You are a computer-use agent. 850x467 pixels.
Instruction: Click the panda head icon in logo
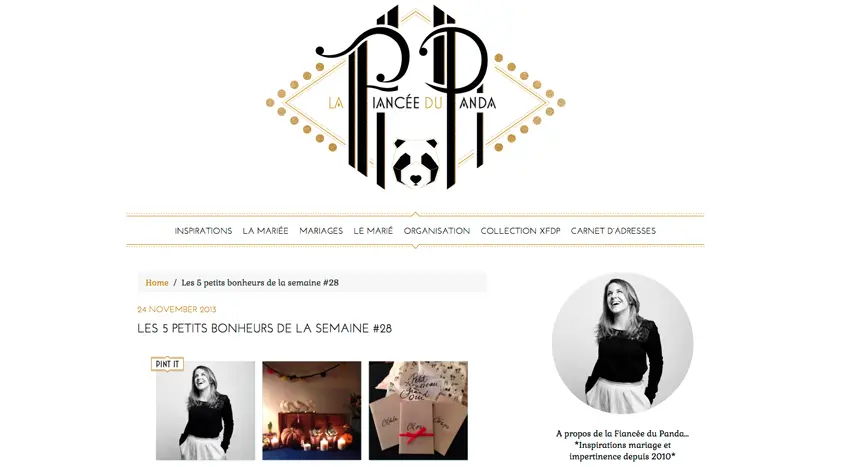point(415,163)
